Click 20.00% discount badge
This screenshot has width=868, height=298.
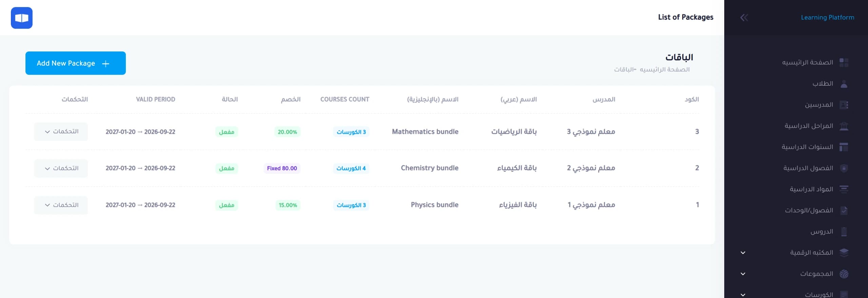pos(287,132)
